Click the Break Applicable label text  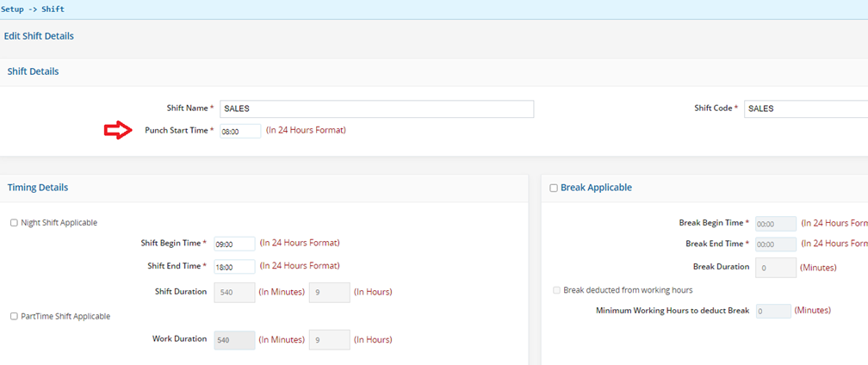pyautogui.click(x=596, y=188)
